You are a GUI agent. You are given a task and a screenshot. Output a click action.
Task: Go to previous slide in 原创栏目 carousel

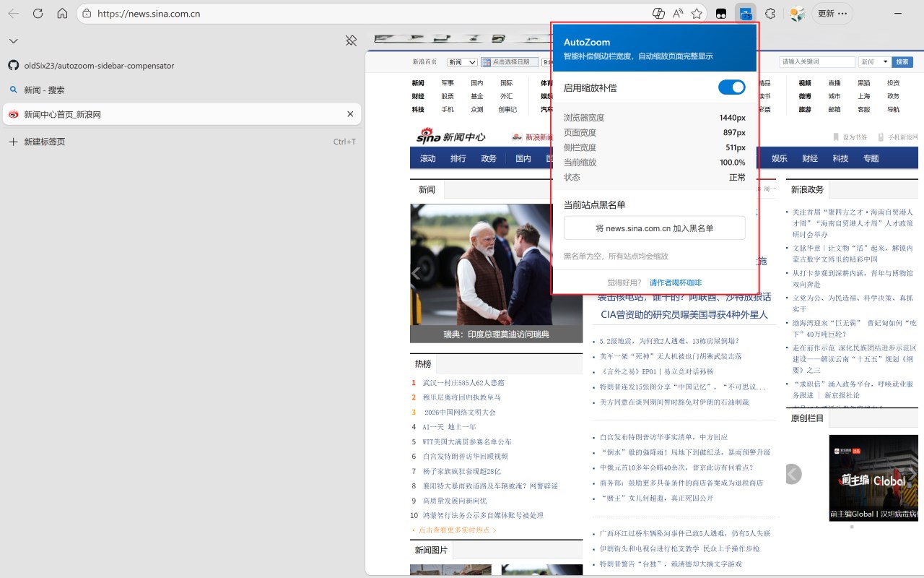(x=793, y=474)
